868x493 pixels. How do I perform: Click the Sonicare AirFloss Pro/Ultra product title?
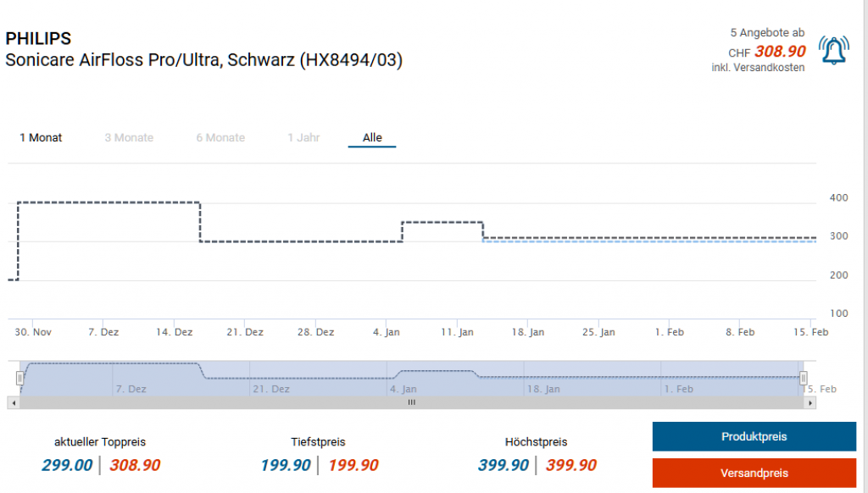[x=203, y=60]
